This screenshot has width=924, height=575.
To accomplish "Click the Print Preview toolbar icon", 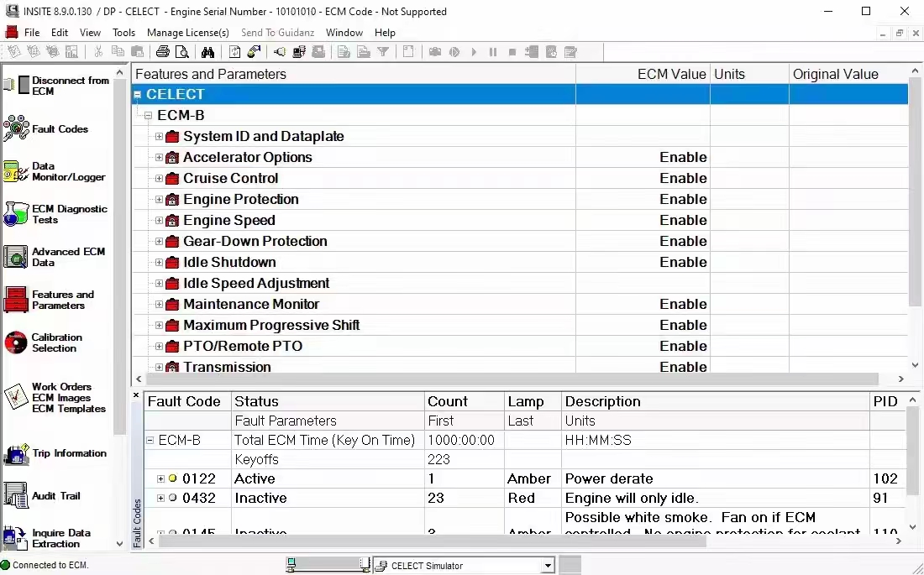I will (182, 52).
